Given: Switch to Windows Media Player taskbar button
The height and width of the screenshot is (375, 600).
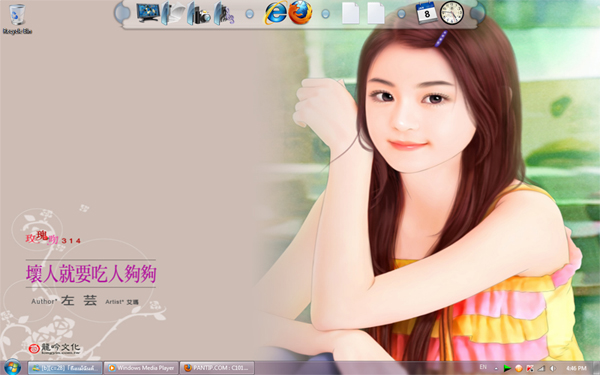Looking at the screenshot, I should tap(141, 368).
